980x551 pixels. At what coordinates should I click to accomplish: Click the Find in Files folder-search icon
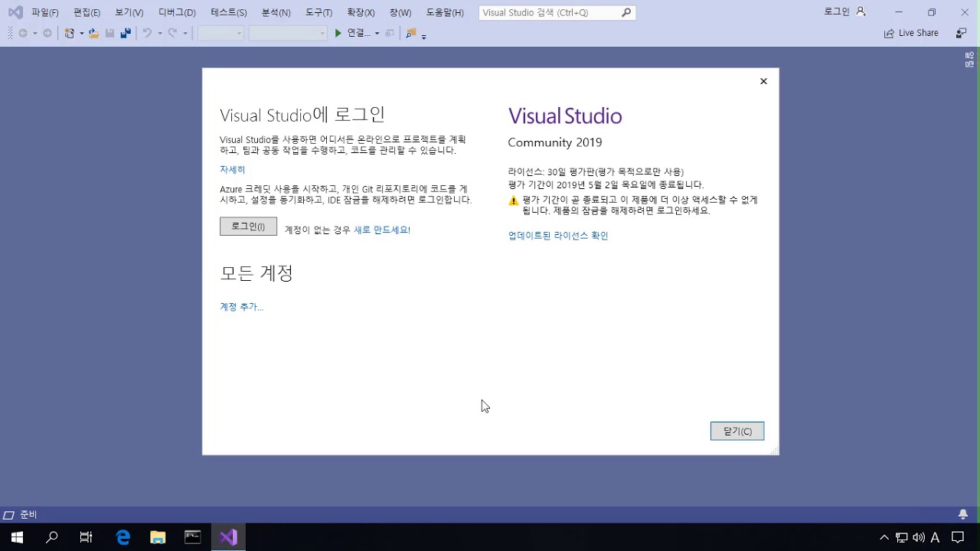click(411, 33)
